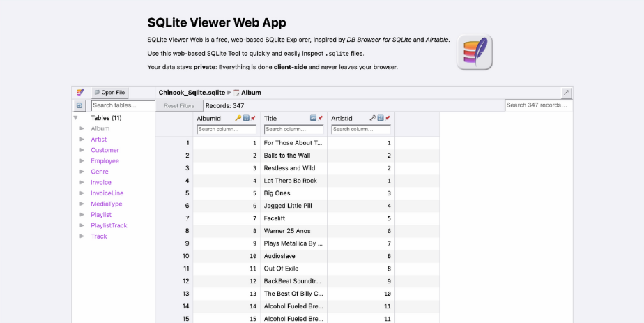This screenshot has height=323, width=644.
Task: Select the 'Facelift' title cell
Action: click(293, 218)
